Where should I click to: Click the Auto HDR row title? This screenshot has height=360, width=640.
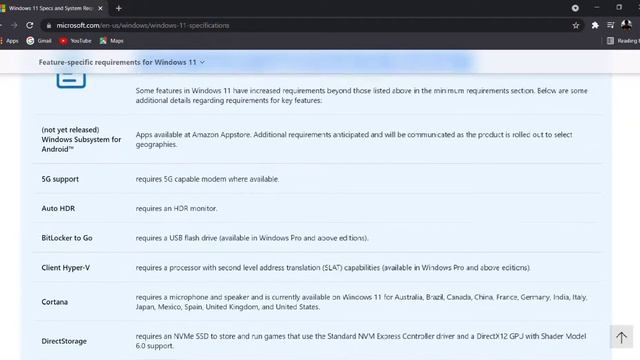coord(58,208)
